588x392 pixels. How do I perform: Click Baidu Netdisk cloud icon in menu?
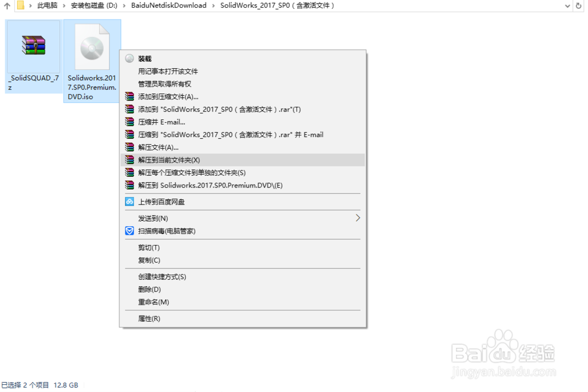pyautogui.click(x=129, y=202)
